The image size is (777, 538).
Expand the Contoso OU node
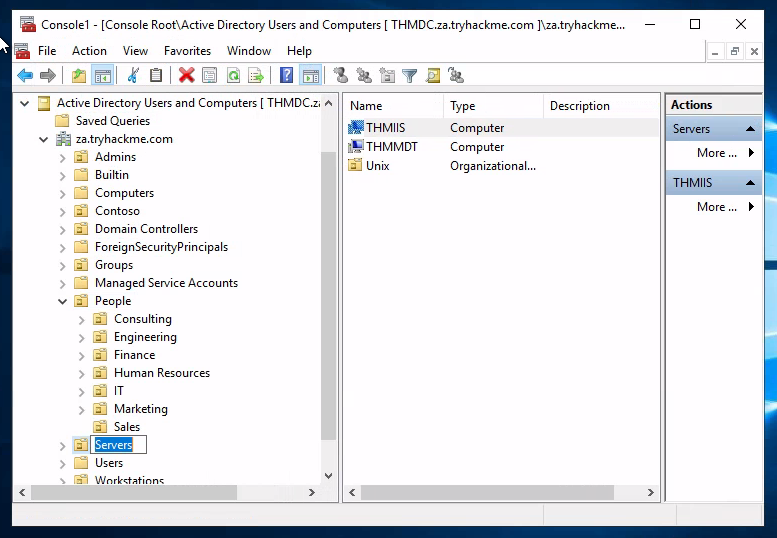click(x=62, y=212)
